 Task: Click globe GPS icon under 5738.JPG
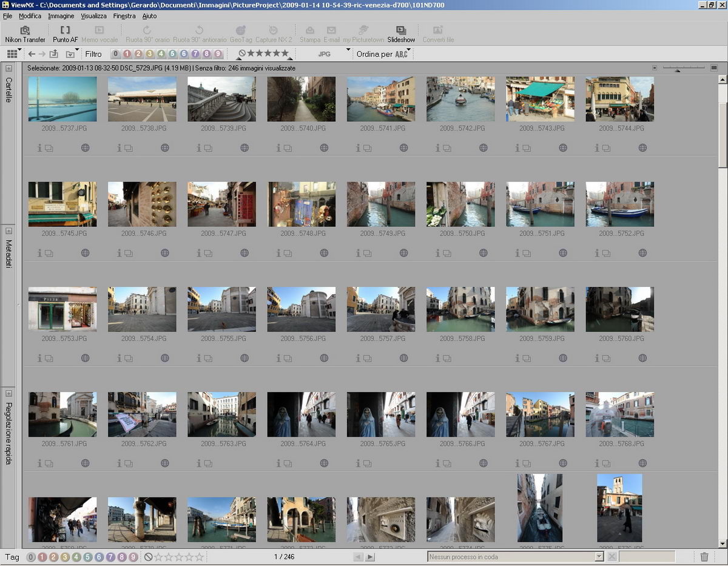click(165, 147)
